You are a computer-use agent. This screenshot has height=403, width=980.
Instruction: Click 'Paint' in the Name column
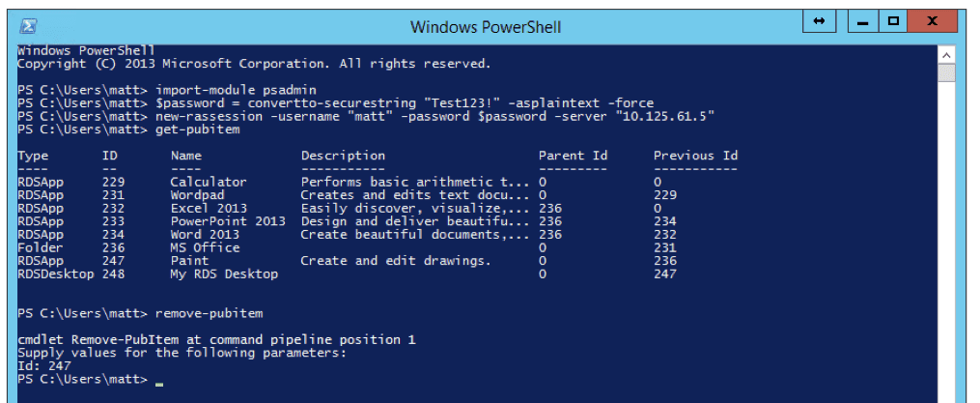tap(189, 261)
